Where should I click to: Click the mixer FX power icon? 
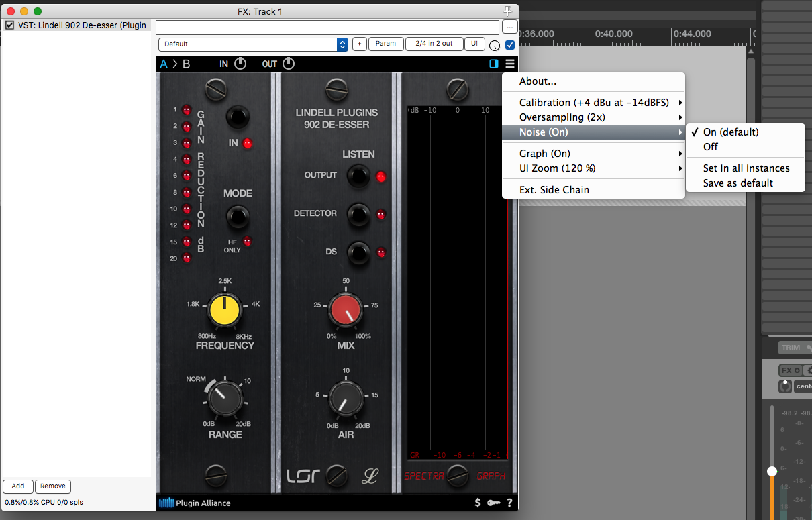(797, 370)
